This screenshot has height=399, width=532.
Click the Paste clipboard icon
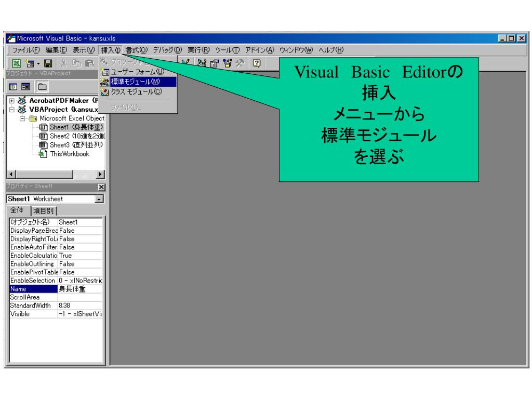(x=89, y=63)
